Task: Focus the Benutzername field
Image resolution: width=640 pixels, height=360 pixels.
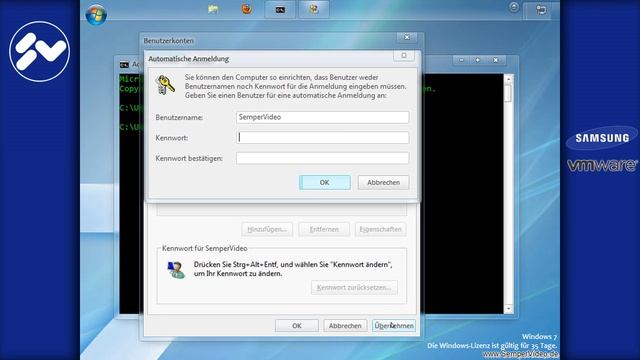Action: (x=322, y=117)
